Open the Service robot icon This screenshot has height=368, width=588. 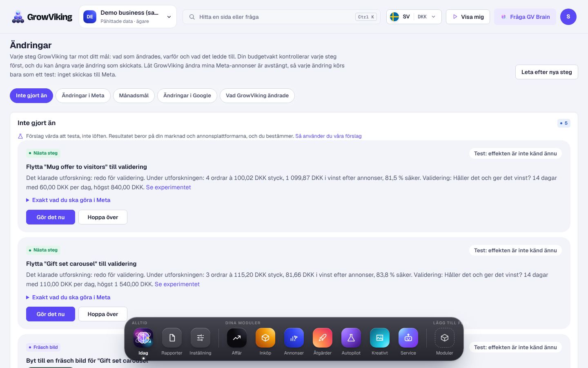408,338
